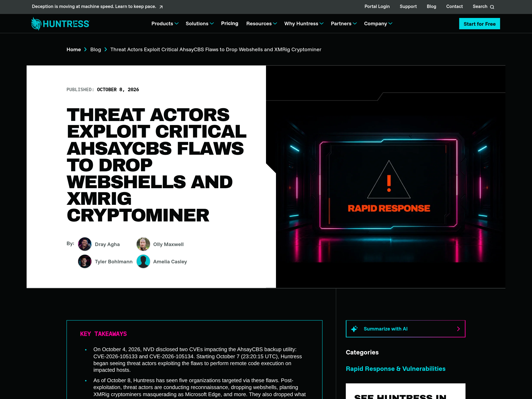Click the published date October 8, 2026
Viewport: 532px width, 399px height.
[x=118, y=90]
